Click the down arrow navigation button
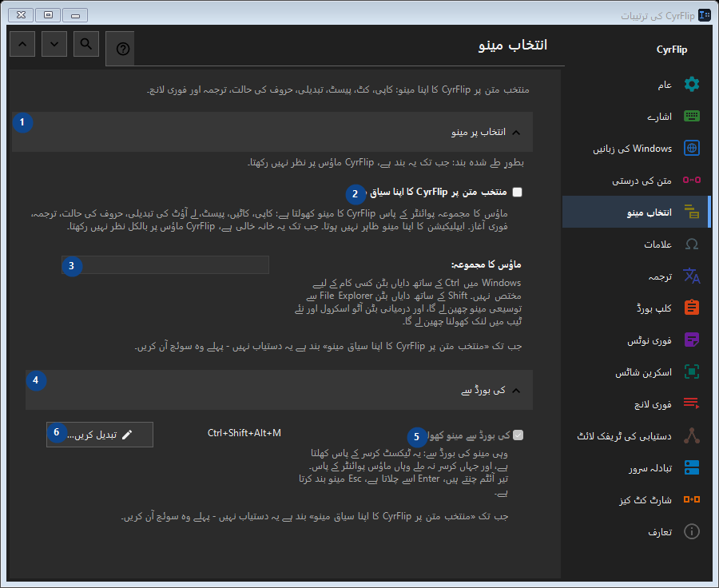Image resolution: width=719 pixels, height=588 pixels. tap(54, 44)
